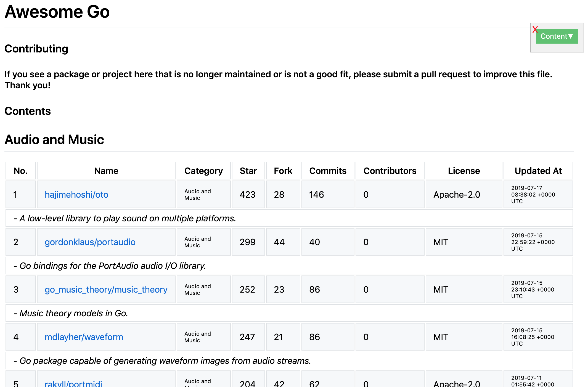Open go_music_theory/music_theory link
The width and height of the screenshot is (588, 387).
[x=106, y=290]
